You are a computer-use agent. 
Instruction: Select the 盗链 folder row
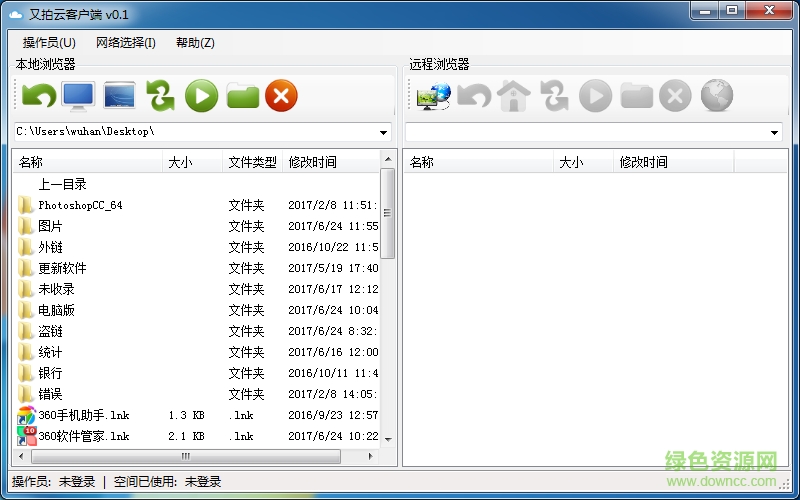[x=197, y=332]
